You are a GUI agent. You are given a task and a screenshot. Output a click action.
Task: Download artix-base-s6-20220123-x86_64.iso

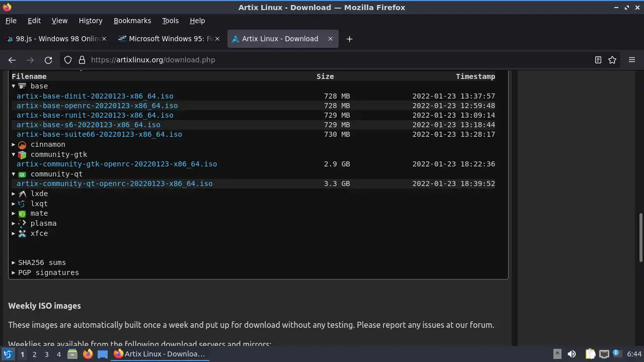pyautogui.click(x=89, y=125)
